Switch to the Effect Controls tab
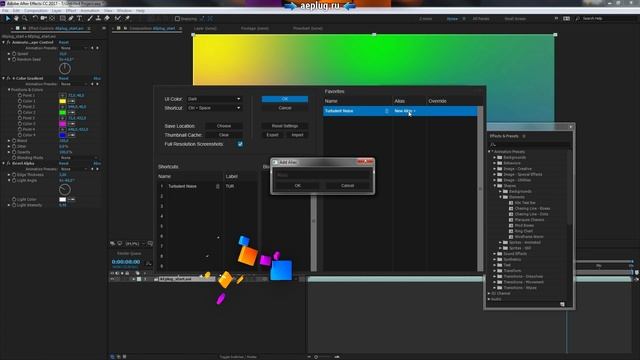 tap(56, 29)
